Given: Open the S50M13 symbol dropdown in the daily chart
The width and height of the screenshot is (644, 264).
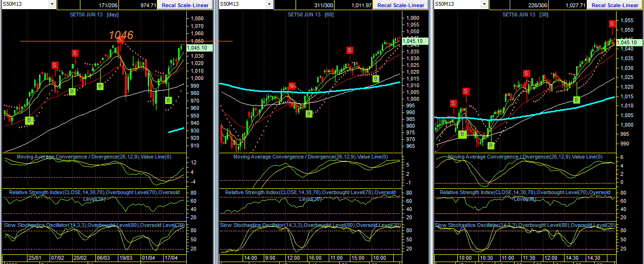Looking at the screenshot, I should coord(52,4).
